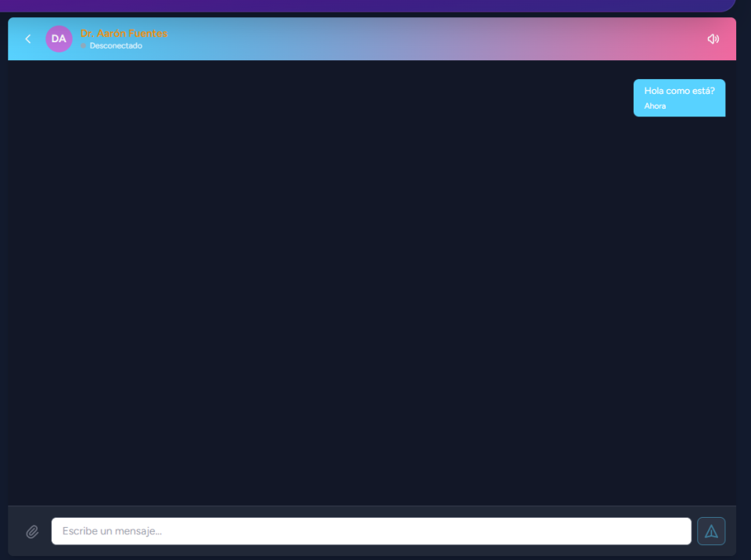Click the status dot beside Desconectado
The image size is (751, 560).
[83, 46]
